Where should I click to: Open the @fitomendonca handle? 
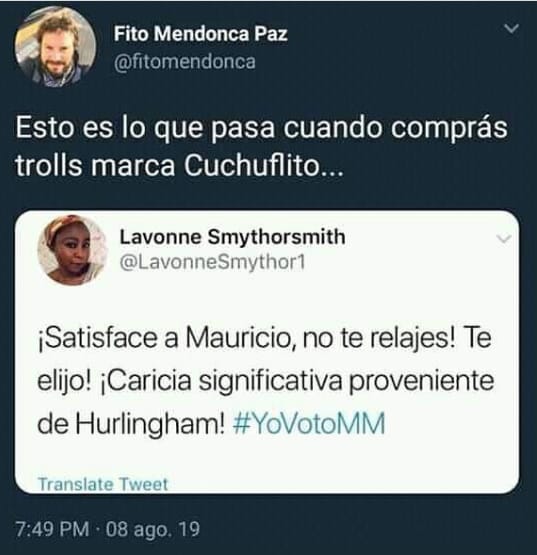[x=184, y=62]
